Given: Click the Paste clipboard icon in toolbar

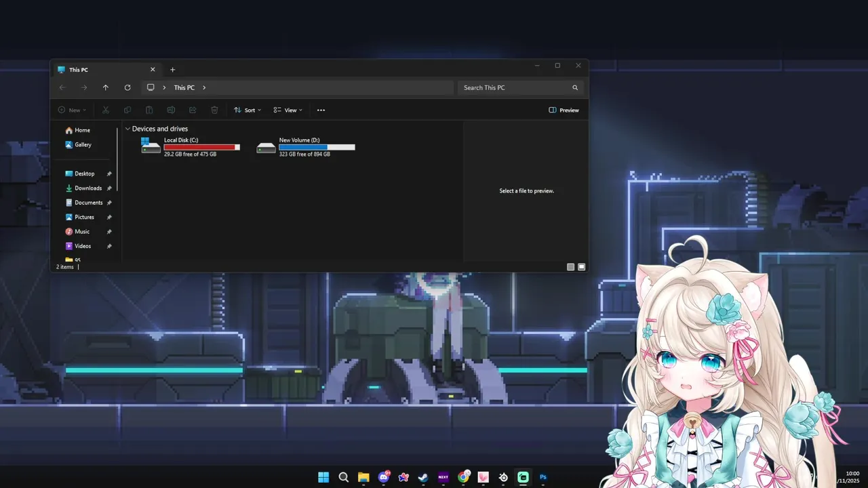Looking at the screenshot, I should pyautogui.click(x=149, y=110).
